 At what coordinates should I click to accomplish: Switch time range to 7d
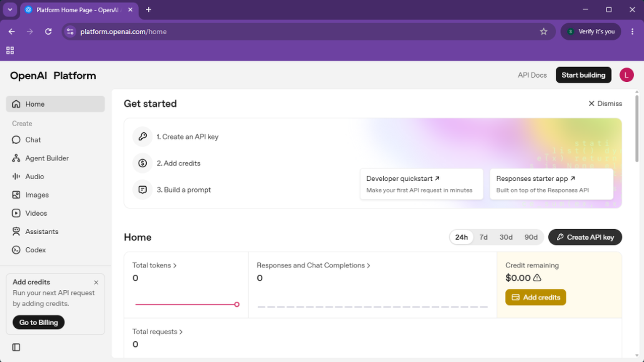click(x=483, y=237)
